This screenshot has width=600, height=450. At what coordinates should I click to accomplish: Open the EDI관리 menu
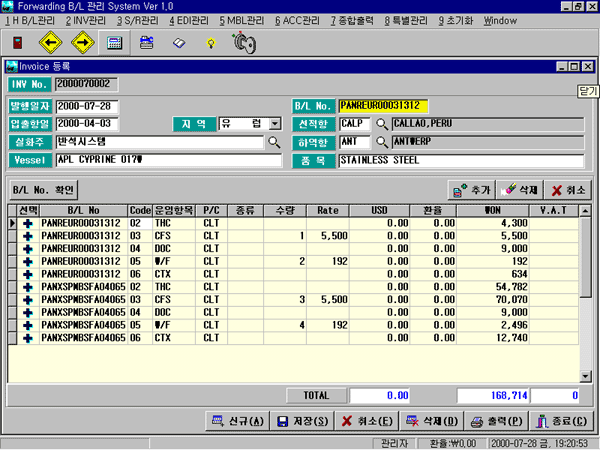click(x=189, y=21)
